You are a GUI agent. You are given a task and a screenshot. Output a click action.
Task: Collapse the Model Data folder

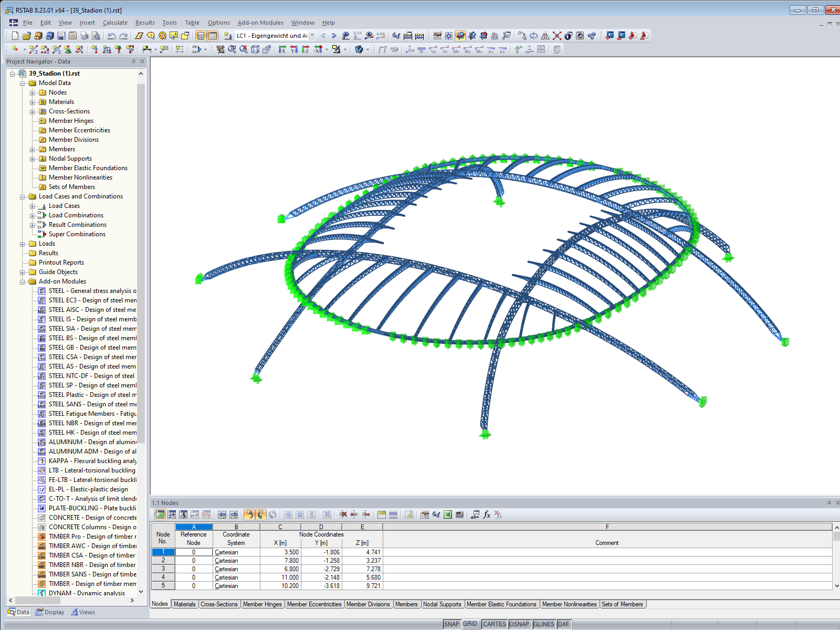pyautogui.click(x=23, y=83)
